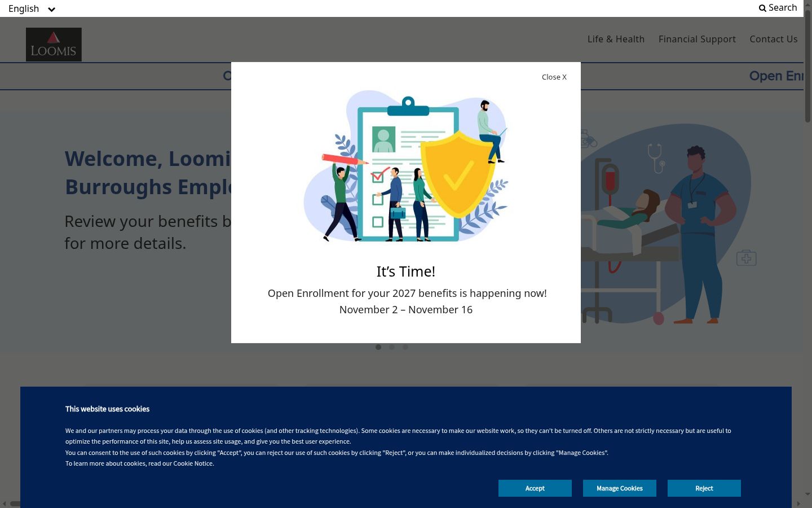Click the Search magnifier icon
812x508 pixels.
pos(762,8)
